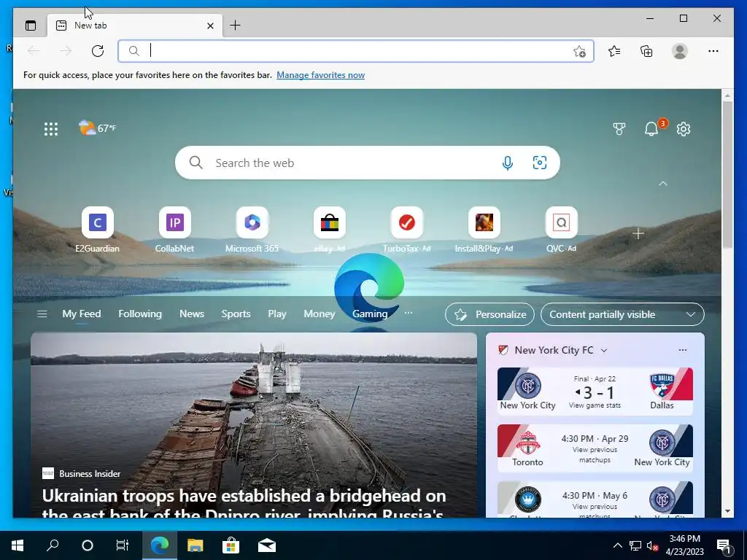This screenshot has width=747, height=560.
Task: Open the Charlotte May 6 matchup card
Action: tap(595, 499)
